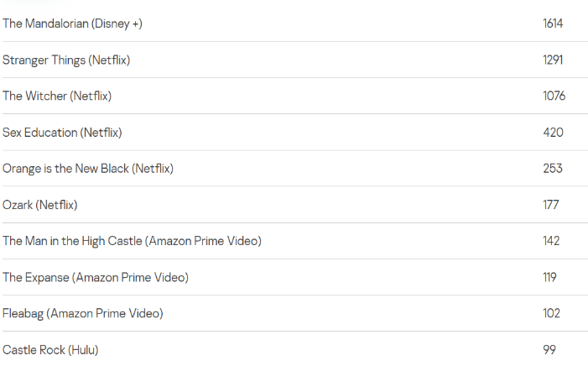Select the 119 value for The Expanse
The width and height of the screenshot is (588, 366).
549,277
